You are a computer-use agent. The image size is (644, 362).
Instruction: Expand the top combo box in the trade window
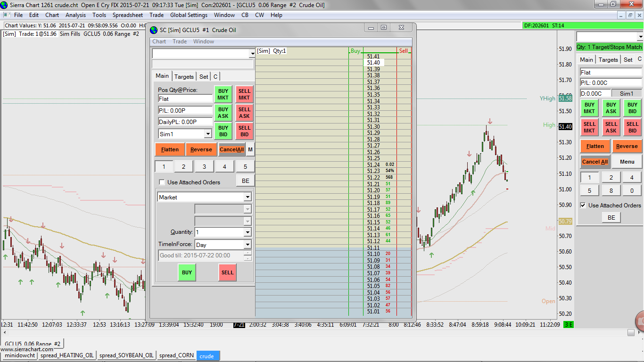252,54
